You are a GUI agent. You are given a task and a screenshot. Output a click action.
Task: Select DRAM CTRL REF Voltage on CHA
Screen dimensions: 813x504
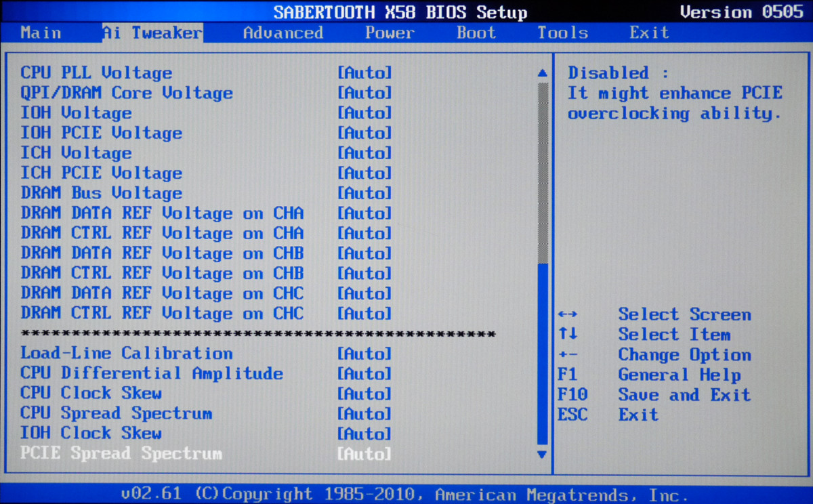coord(162,233)
